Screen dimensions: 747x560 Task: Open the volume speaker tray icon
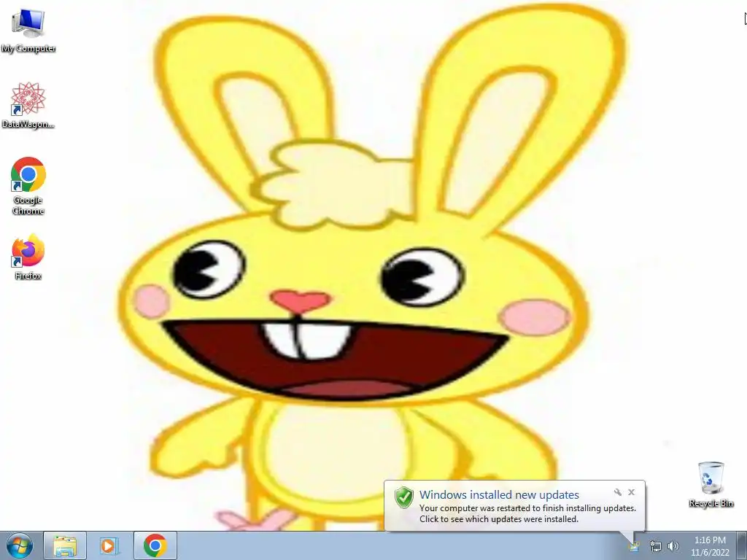(x=673, y=546)
